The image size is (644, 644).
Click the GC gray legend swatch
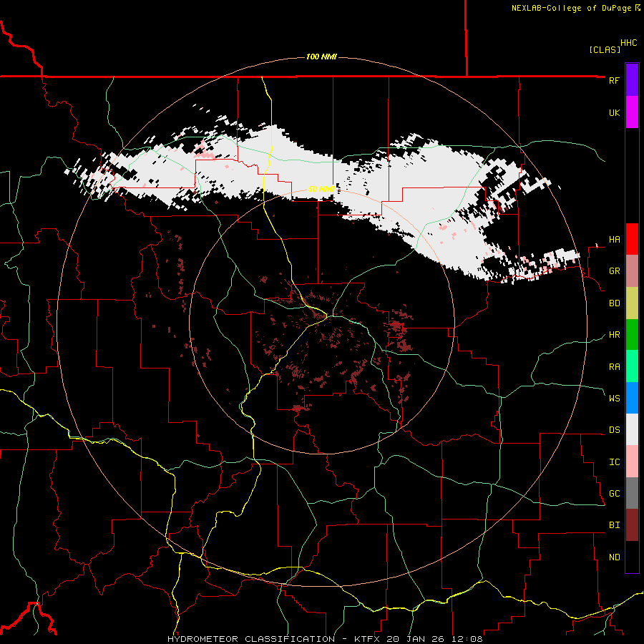click(632, 493)
